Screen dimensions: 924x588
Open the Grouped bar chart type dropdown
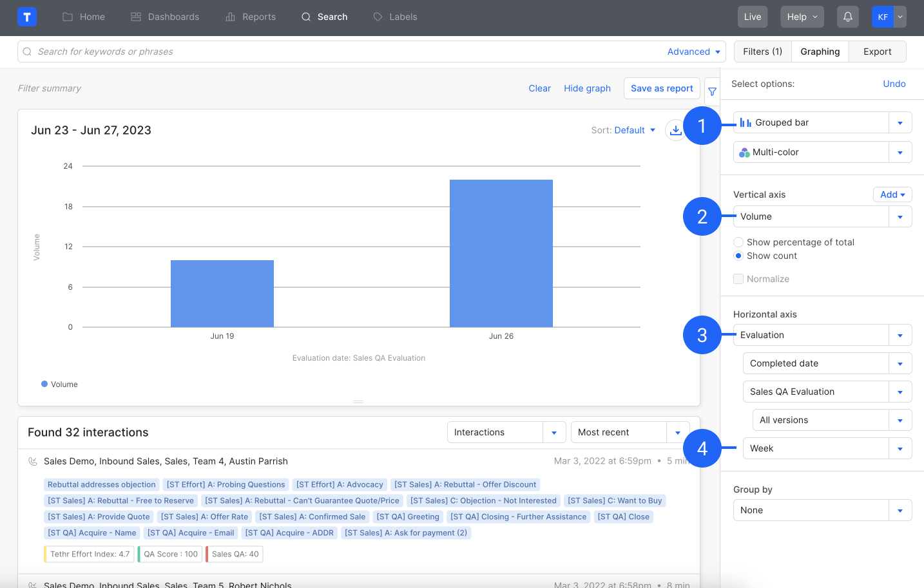823,122
